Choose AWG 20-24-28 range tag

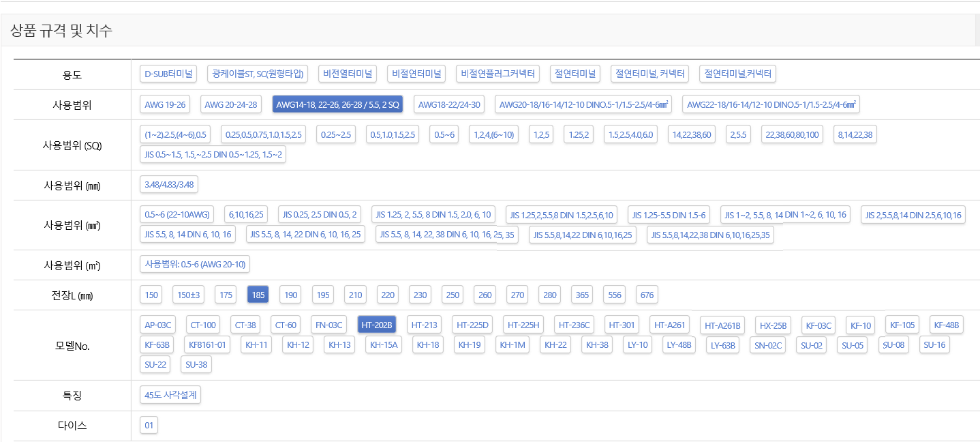pos(231,104)
